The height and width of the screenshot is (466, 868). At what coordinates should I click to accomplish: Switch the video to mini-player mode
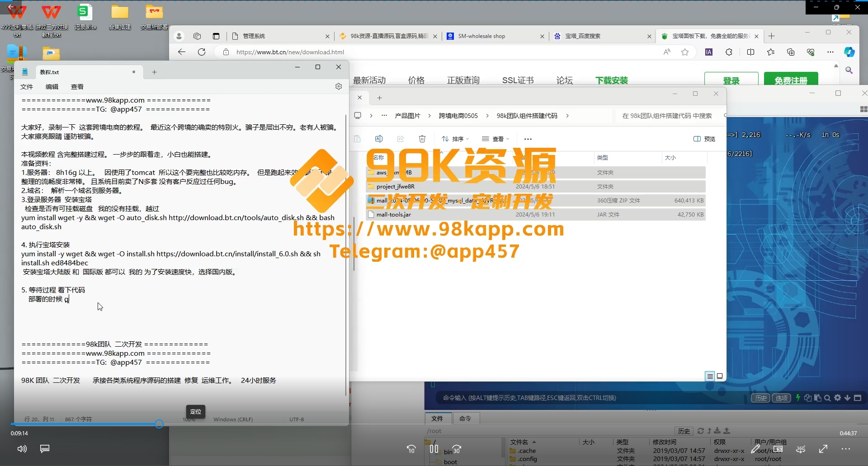pyautogui.click(x=778, y=449)
